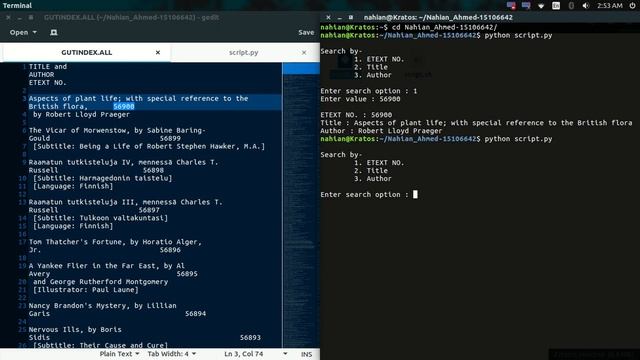Show the calendar from 2:53 AM clock

(610, 6)
